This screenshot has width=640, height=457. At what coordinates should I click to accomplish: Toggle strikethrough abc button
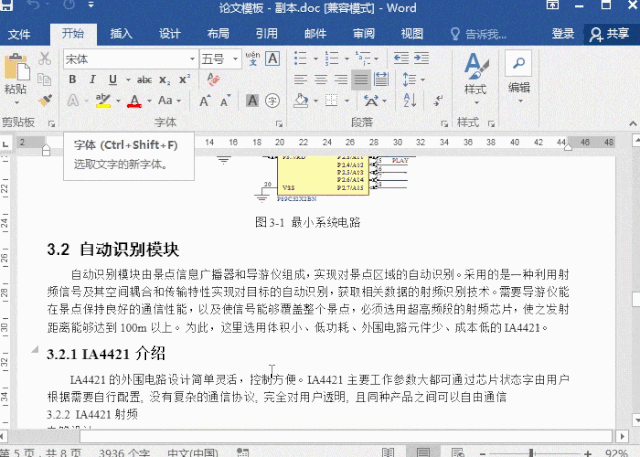pos(144,80)
